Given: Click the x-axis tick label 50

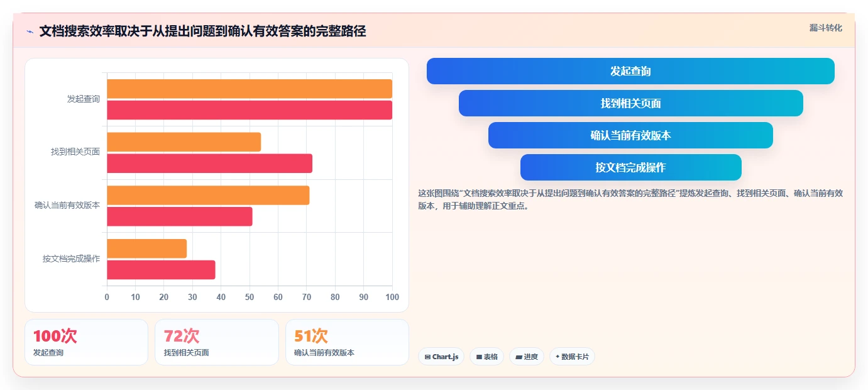Looking at the screenshot, I should point(250,297).
